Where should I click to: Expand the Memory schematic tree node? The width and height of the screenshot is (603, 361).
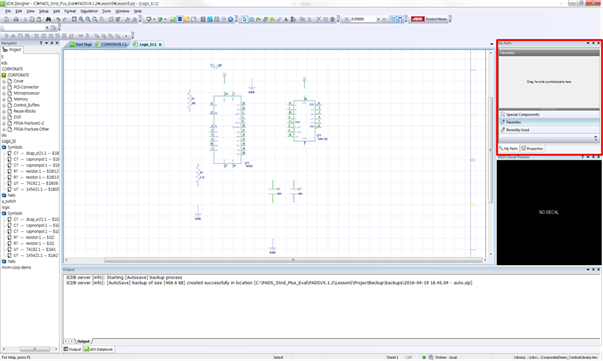coord(4,99)
